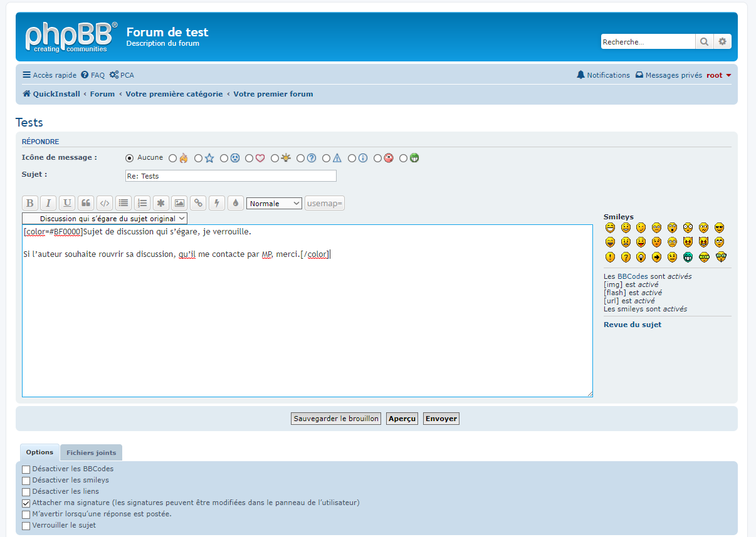Insert code tag with the code button
This screenshot has width=756, height=537.
point(105,203)
